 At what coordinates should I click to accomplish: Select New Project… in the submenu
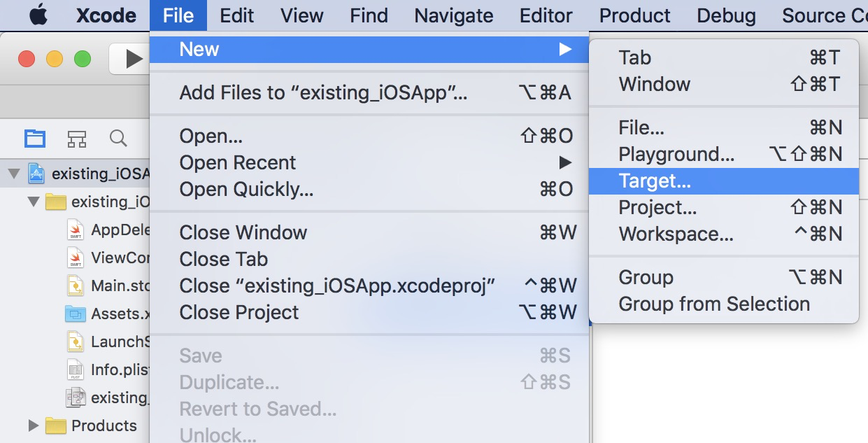click(x=724, y=207)
